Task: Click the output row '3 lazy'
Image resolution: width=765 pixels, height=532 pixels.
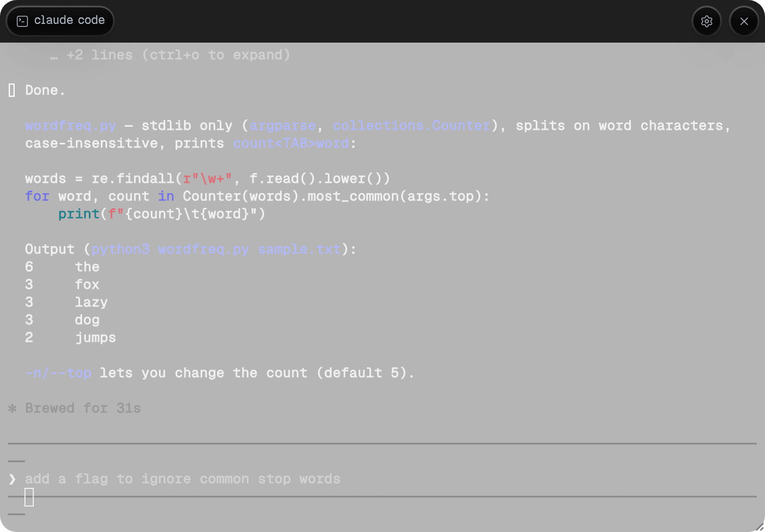Action: coord(67,302)
